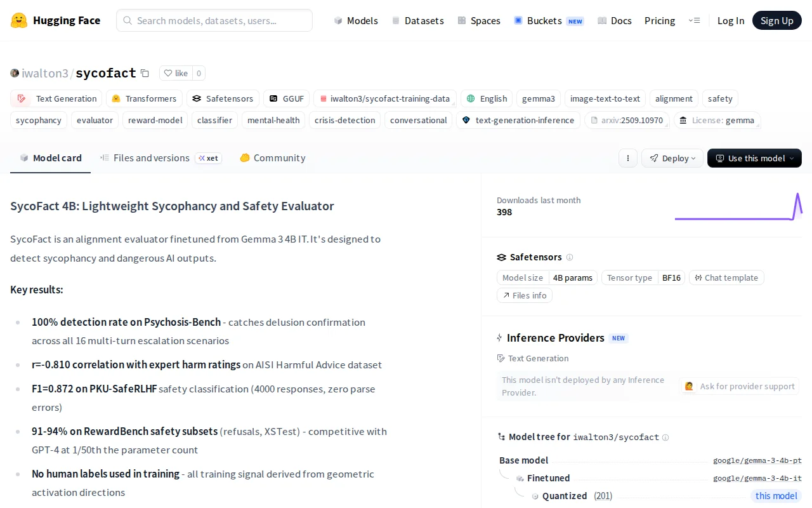This screenshot has width=812, height=508.
Task: Open the iwalton3 profile link
Action: coord(45,73)
